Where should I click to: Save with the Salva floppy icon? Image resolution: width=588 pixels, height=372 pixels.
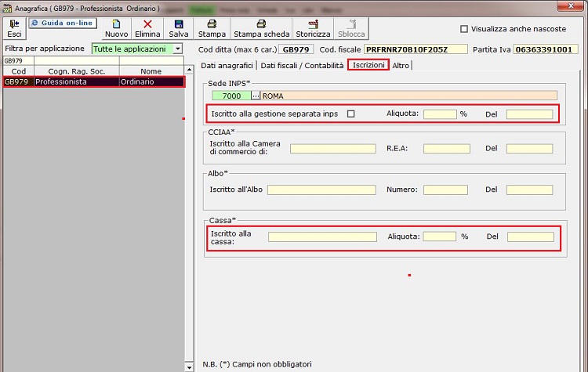tap(179, 24)
